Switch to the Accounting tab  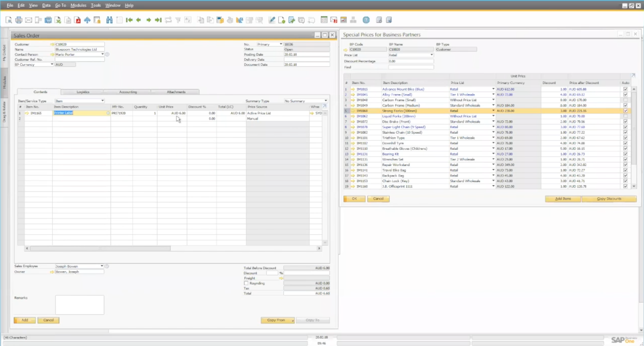coord(128,92)
